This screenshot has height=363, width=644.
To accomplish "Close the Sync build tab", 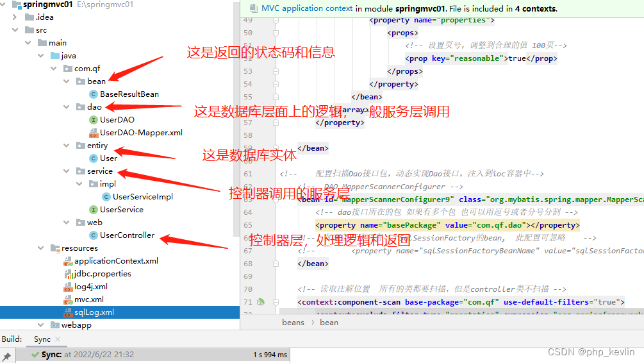I will [x=58, y=339].
